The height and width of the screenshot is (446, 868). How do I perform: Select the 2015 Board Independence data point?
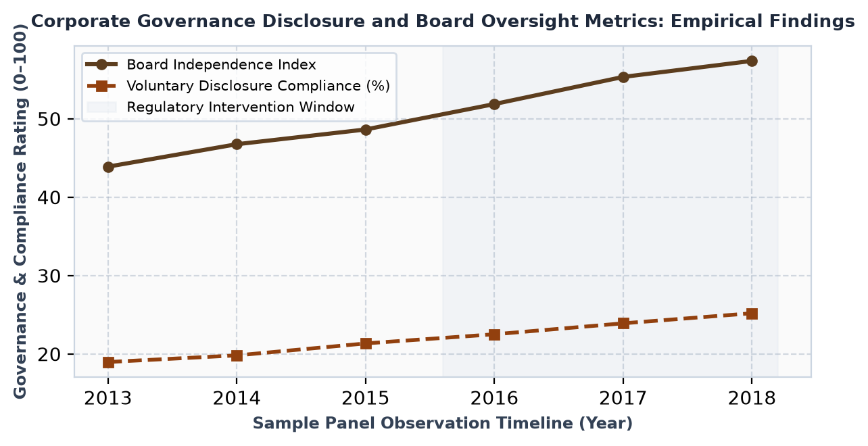point(366,130)
